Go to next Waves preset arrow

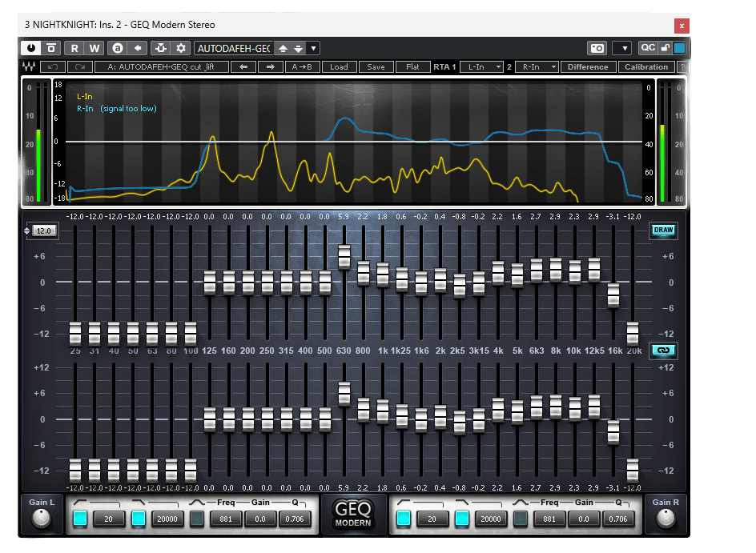[271, 67]
